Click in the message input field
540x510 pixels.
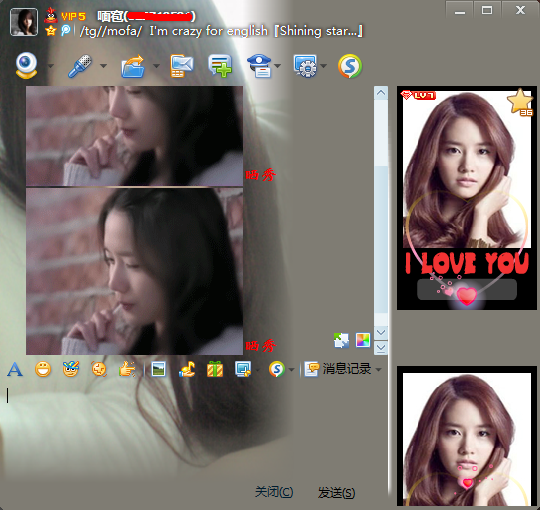[195, 430]
